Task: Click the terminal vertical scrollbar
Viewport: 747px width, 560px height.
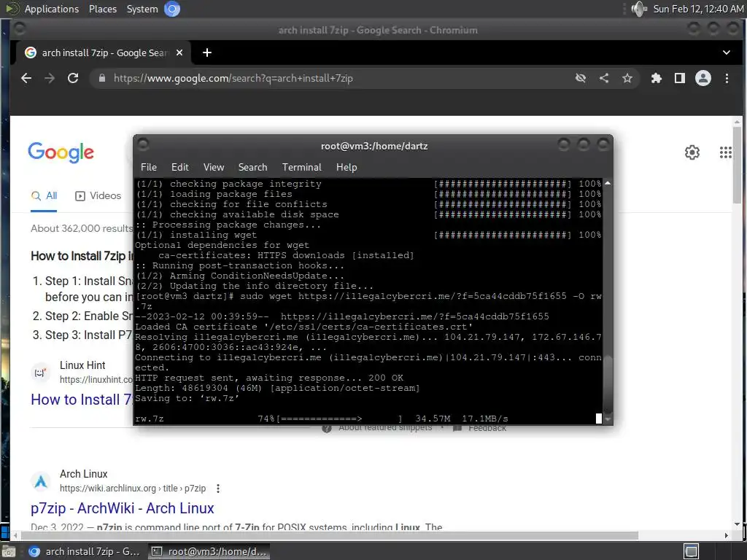Action: click(x=608, y=382)
